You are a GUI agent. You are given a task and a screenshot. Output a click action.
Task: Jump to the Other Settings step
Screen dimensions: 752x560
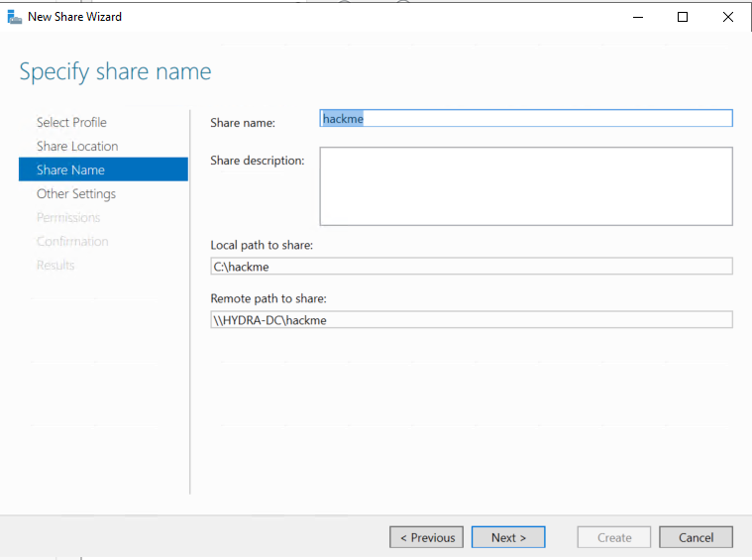(76, 193)
